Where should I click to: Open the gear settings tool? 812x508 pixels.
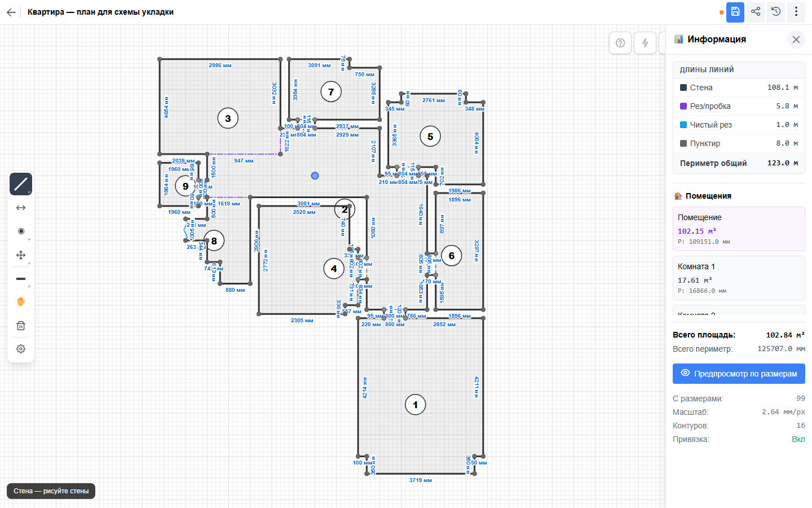click(x=21, y=349)
